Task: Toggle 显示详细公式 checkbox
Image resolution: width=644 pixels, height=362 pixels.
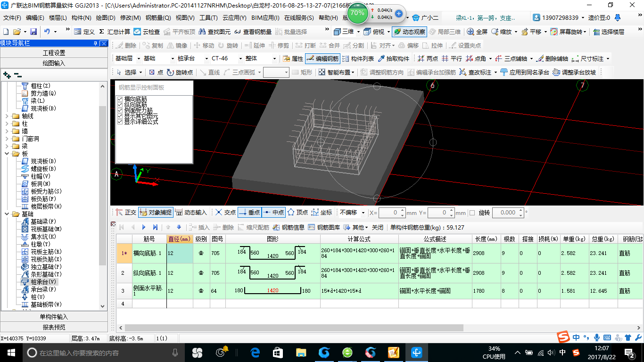Action: 120,122
